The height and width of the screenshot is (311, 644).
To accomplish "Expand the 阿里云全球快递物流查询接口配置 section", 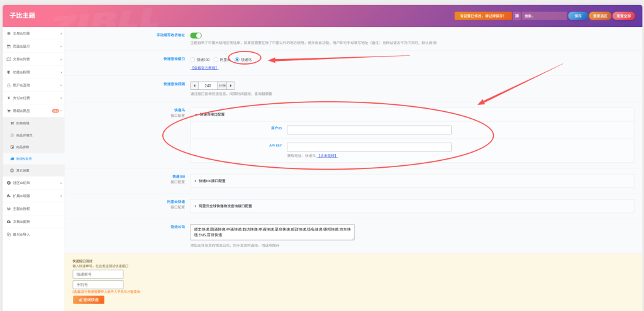I will pyautogui.click(x=412, y=206).
